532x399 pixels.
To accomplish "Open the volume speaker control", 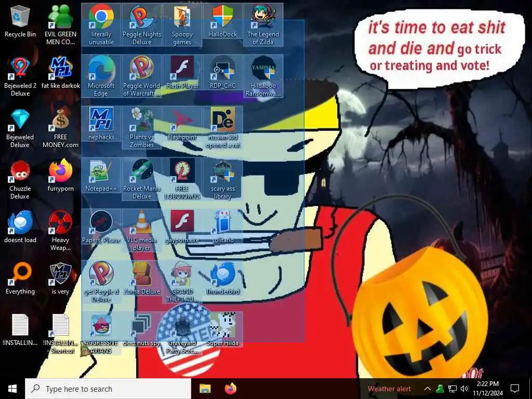I will [464, 389].
